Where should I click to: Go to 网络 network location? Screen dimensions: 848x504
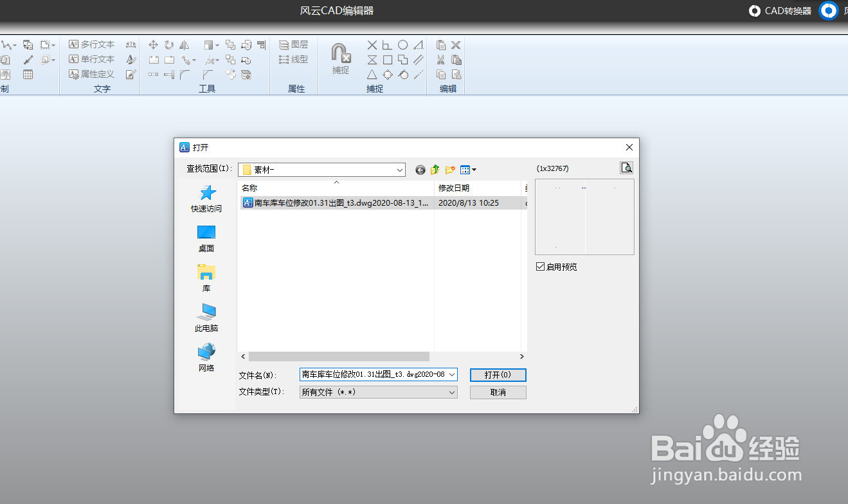[x=206, y=358]
